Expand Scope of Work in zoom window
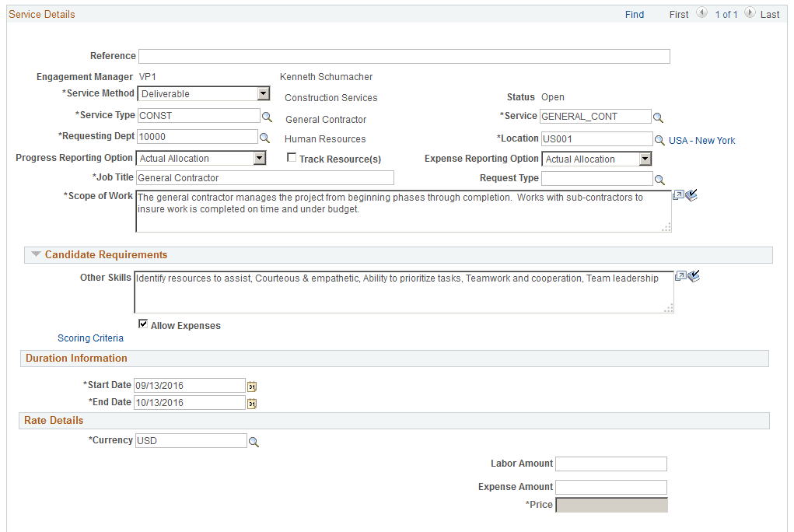Viewport: 794px width, 532px height. (680, 195)
